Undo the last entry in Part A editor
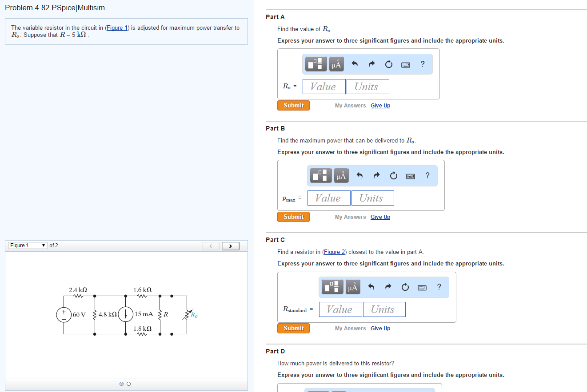Screen dimensions: 587x392 pos(354,64)
